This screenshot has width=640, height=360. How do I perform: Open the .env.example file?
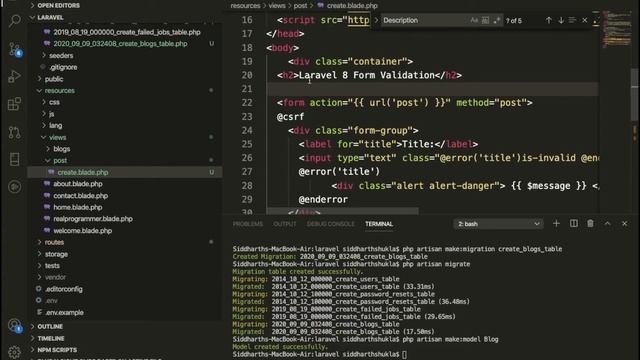[x=64, y=313]
